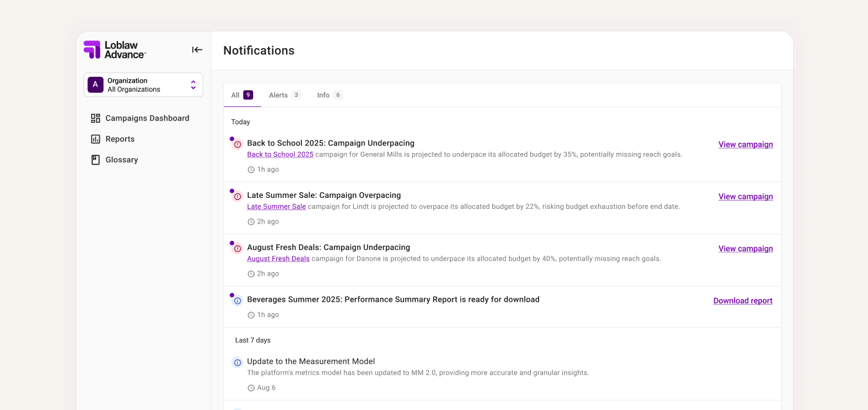868x410 pixels.
Task: Click the alert icon for Late Summer Sale
Action: [x=237, y=196]
